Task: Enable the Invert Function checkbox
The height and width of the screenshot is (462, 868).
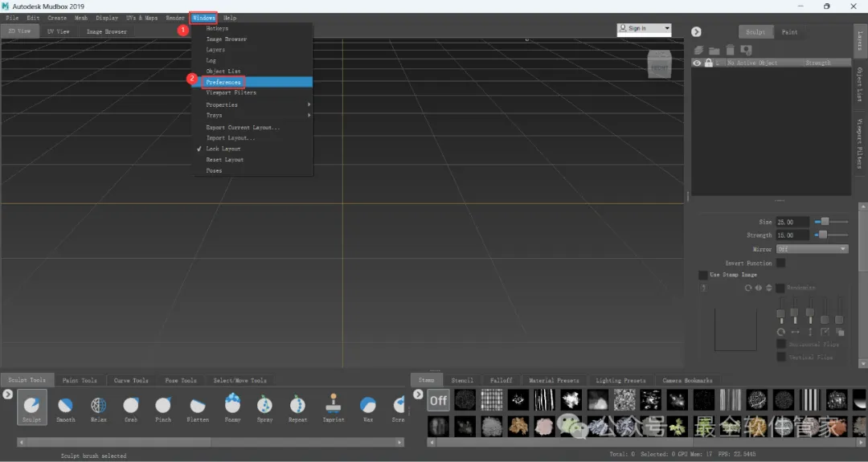Action: pyautogui.click(x=780, y=263)
